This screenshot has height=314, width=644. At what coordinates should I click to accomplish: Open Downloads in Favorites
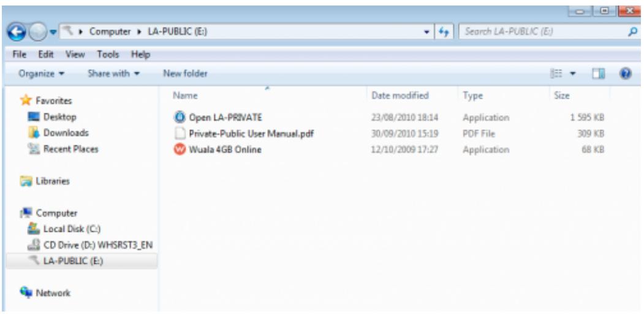coord(66,132)
